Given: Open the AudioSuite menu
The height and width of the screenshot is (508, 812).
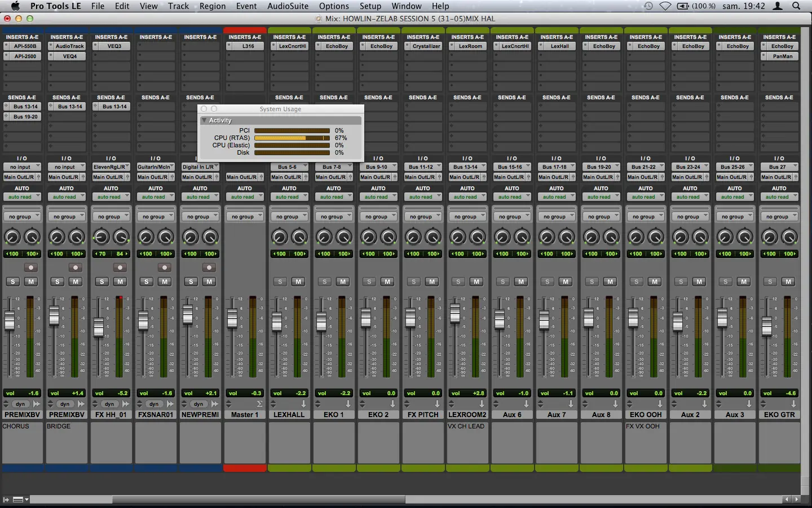Looking at the screenshot, I should point(288,6).
